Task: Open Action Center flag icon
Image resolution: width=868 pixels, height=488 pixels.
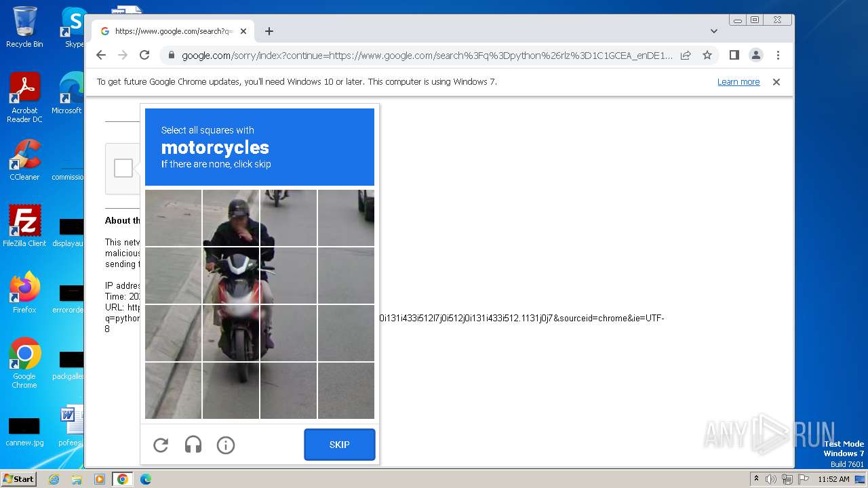Action: tap(802, 479)
